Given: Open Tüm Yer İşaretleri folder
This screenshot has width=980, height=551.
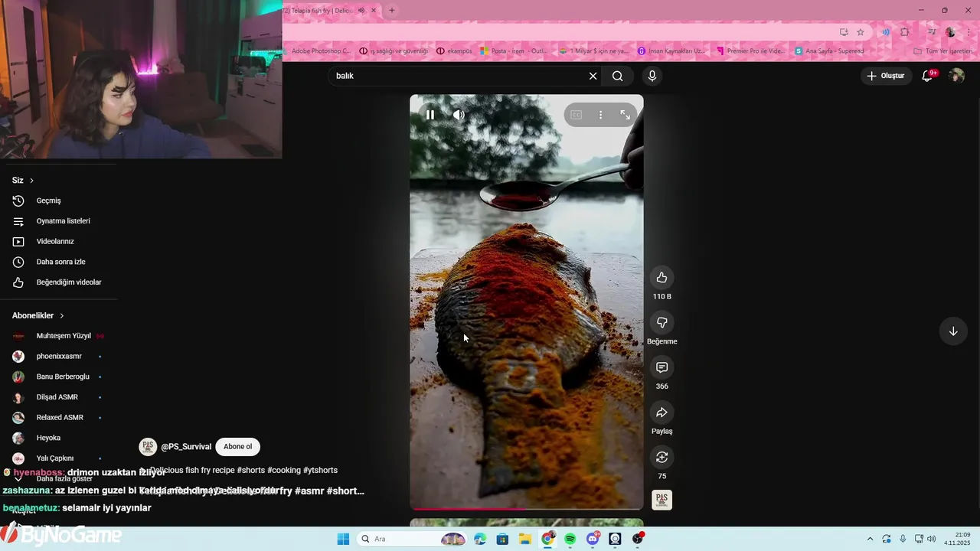Looking at the screenshot, I should (943, 51).
